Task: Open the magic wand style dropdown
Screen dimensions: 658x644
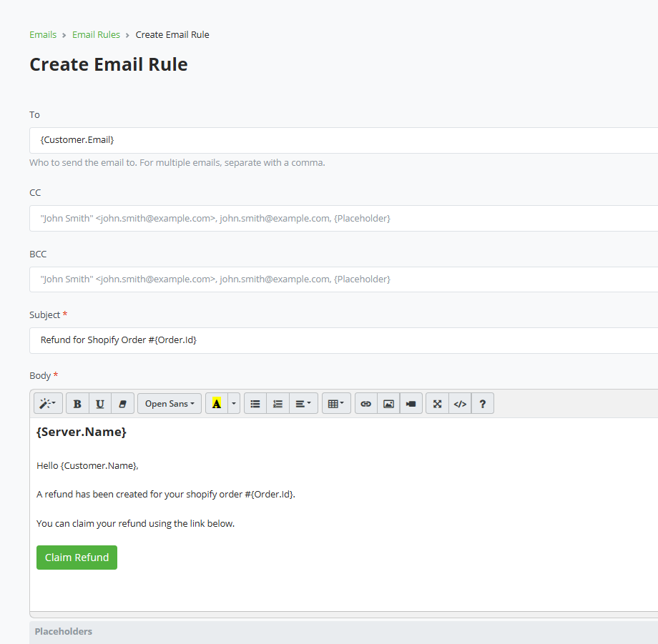Action: click(x=47, y=403)
